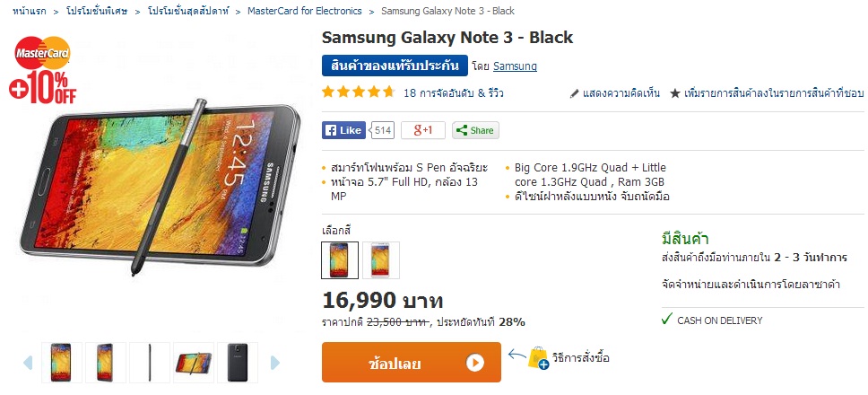Open the Samsung brand link
This screenshot has height=395, width=868.
coord(515,66)
